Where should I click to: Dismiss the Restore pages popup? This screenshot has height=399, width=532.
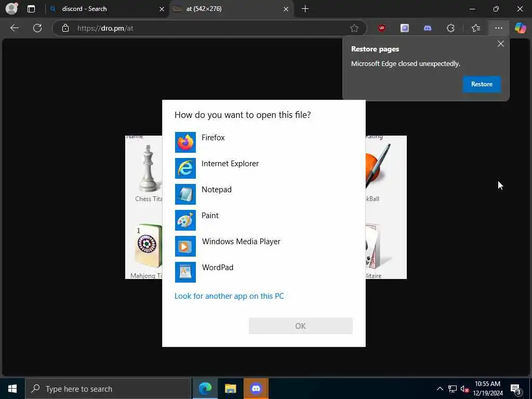point(500,44)
